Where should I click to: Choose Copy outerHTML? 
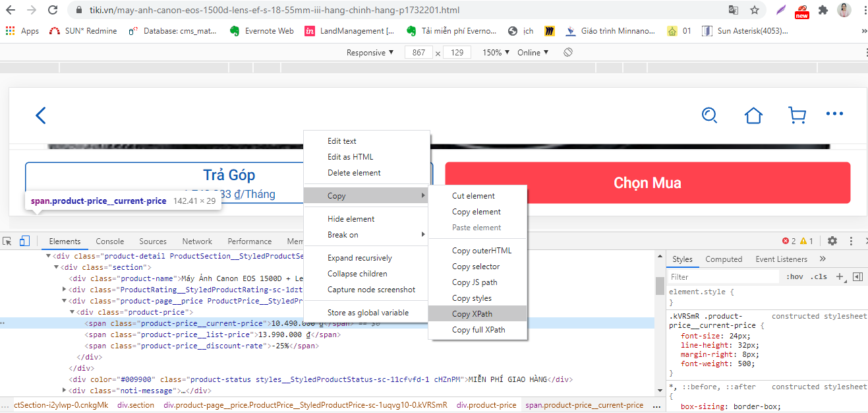point(478,251)
